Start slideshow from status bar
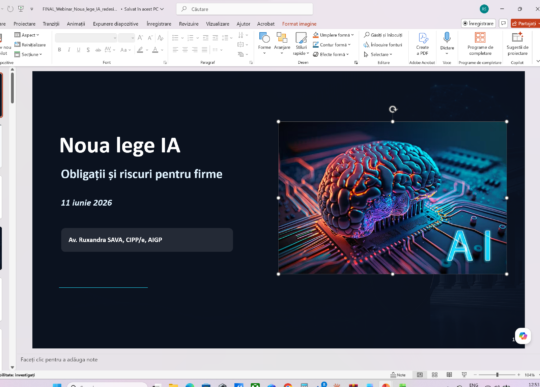Screen dimensions: 540x387 click(x=464, y=375)
